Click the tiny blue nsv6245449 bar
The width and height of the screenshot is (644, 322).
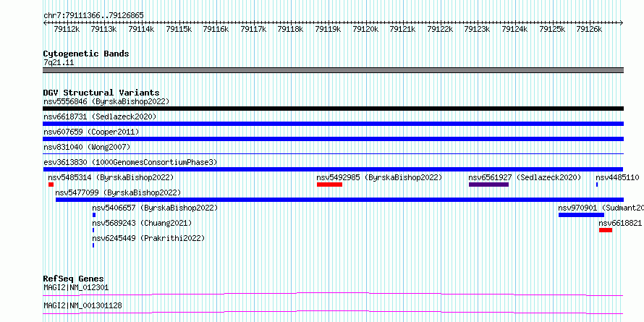[93, 245]
